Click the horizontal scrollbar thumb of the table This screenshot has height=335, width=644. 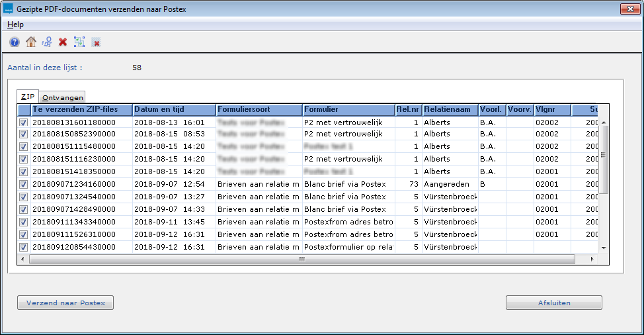[301, 259]
